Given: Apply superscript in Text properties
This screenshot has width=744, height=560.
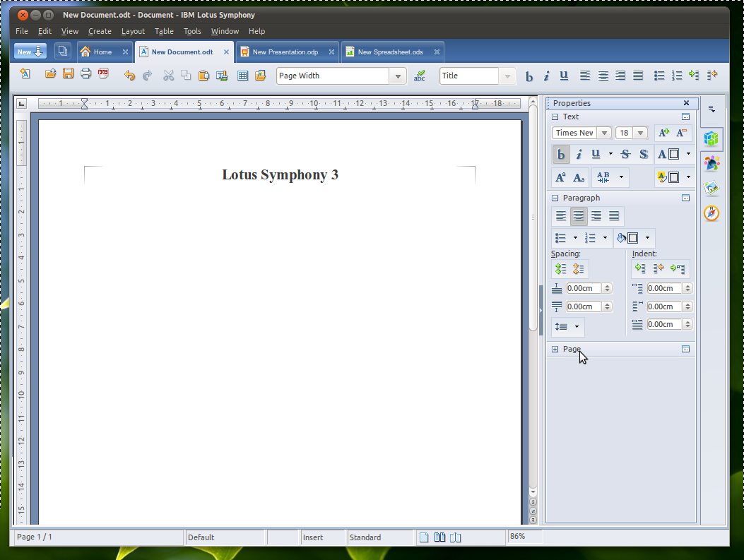Looking at the screenshot, I should (560, 177).
